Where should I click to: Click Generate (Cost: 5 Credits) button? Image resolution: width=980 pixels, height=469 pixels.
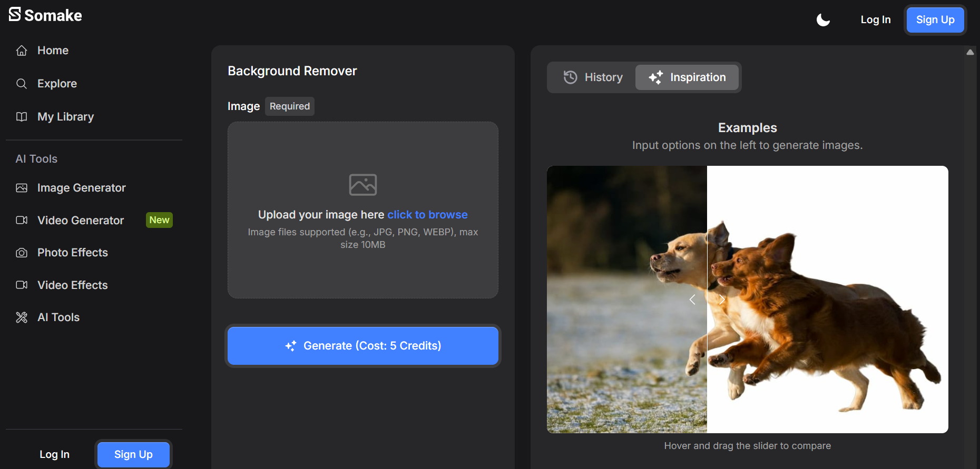pyautogui.click(x=363, y=346)
